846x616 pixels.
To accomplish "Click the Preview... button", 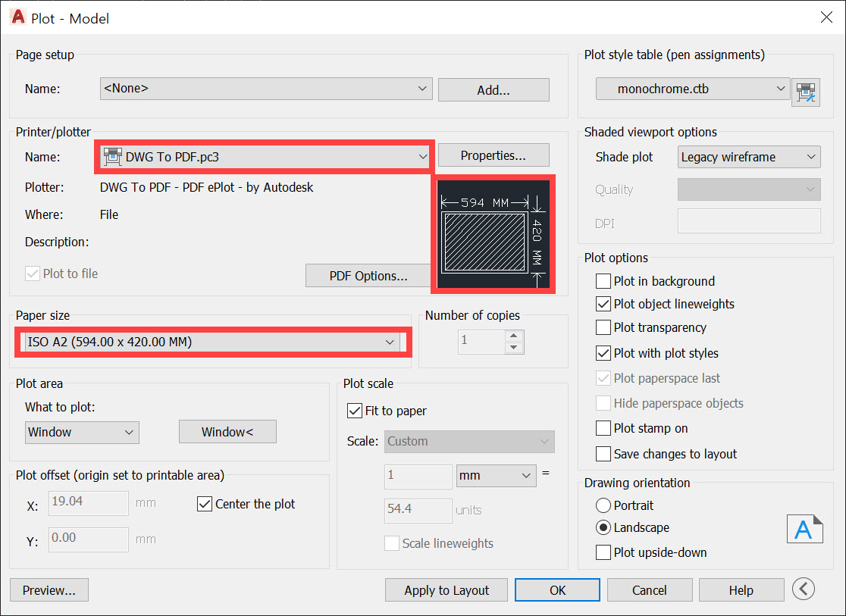I will click(49, 590).
